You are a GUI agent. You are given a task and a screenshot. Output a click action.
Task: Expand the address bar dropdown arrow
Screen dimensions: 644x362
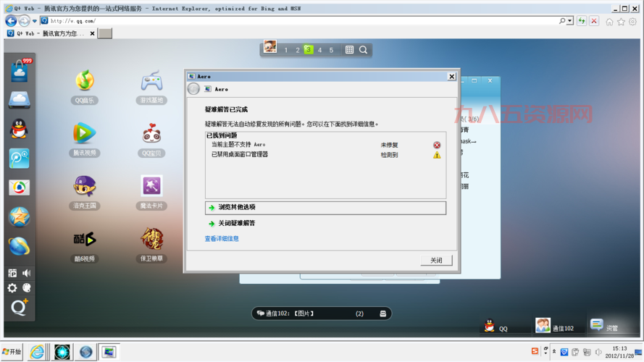pyautogui.click(x=569, y=21)
